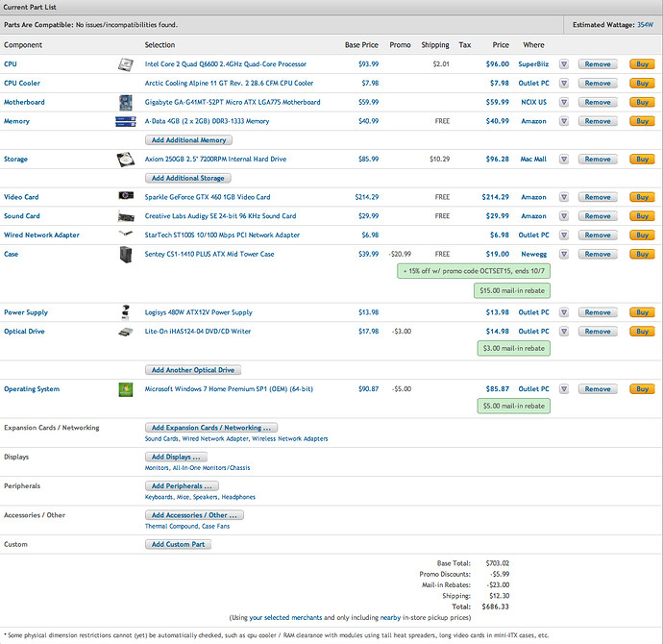
Task: Click the Mac Mall merchant link
Action: [x=533, y=160]
